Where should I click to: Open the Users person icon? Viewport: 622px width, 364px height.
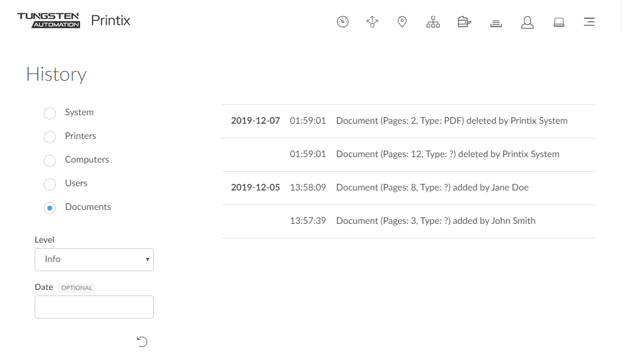(x=527, y=22)
